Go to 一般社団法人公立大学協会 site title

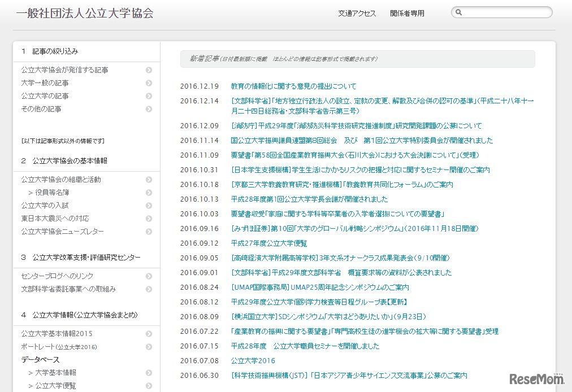pyautogui.click(x=85, y=14)
